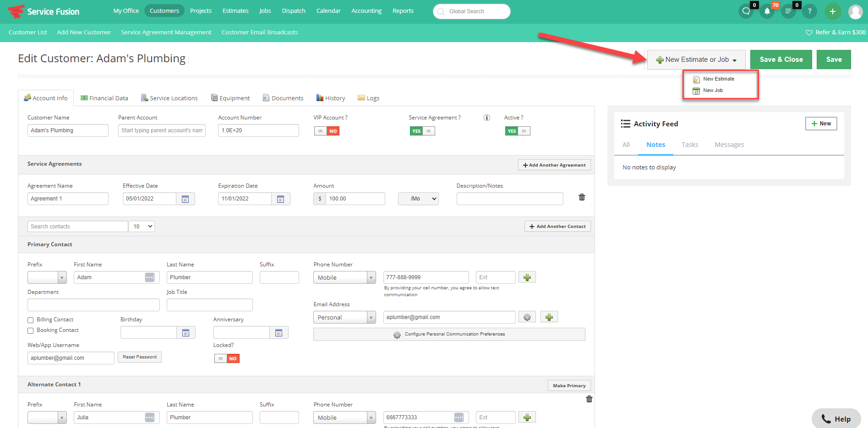
Task: Add another email address with plus icon
Action: pyautogui.click(x=549, y=317)
